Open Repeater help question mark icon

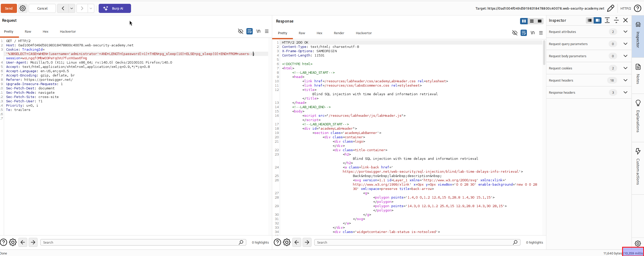pos(637,8)
